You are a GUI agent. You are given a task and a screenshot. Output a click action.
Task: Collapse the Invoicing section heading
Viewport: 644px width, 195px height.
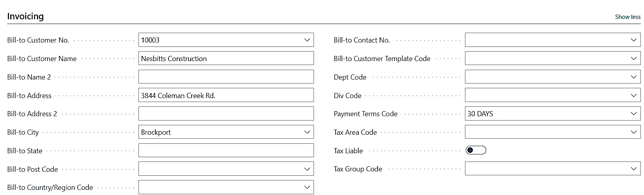pos(26,17)
